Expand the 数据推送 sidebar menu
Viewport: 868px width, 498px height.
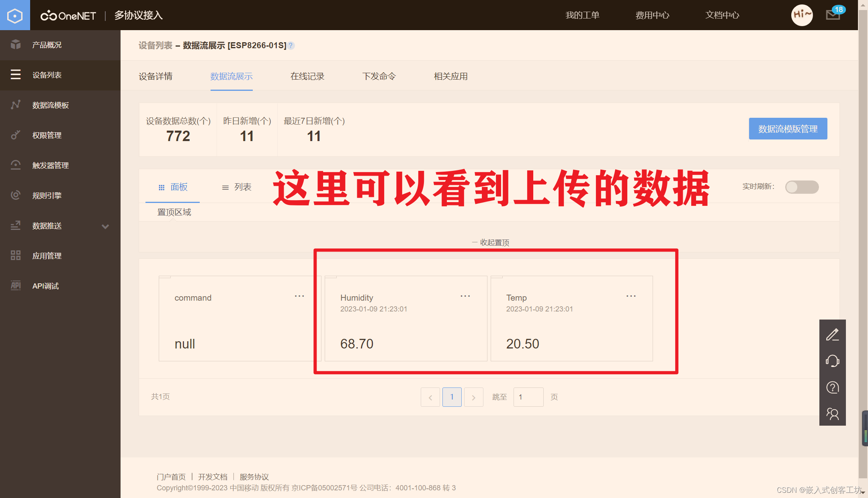pyautogui.click(x=47, y=226)
